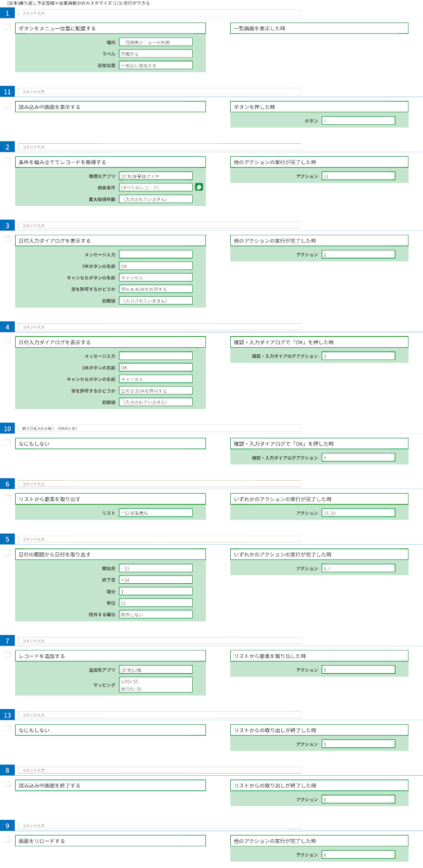Image resolution: width=423 pixels, height=868 pixels.
Task: Tick the checkbox for action 1
Action: coord(8,27)
